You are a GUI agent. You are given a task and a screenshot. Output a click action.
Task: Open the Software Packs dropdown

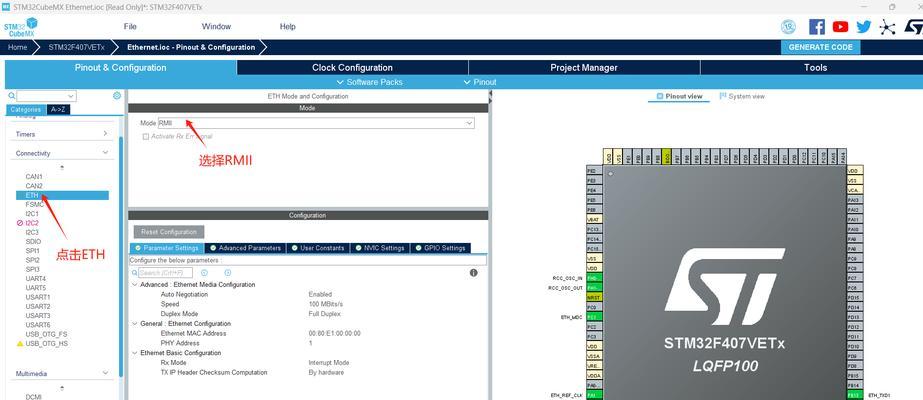click(370, 82)
